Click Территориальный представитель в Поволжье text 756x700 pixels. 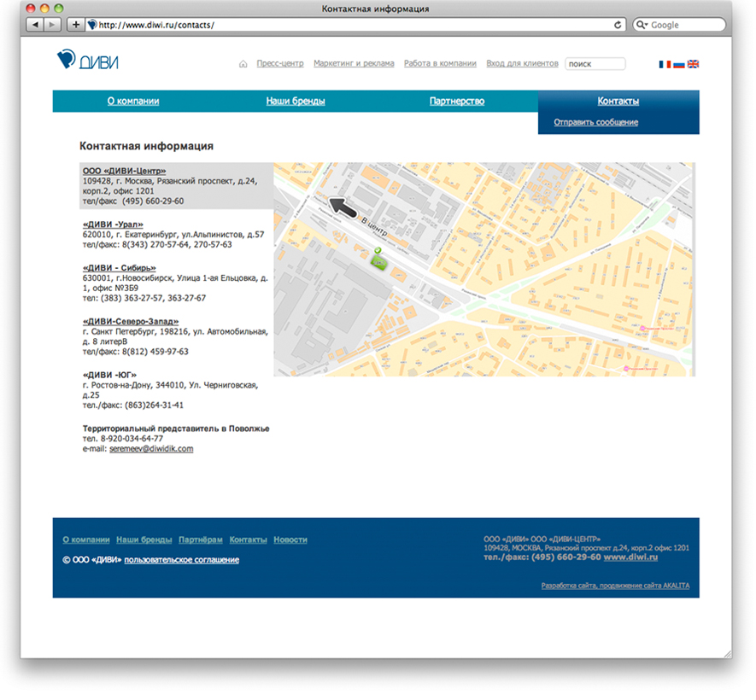pyautogui.click(x=176, y=429)
